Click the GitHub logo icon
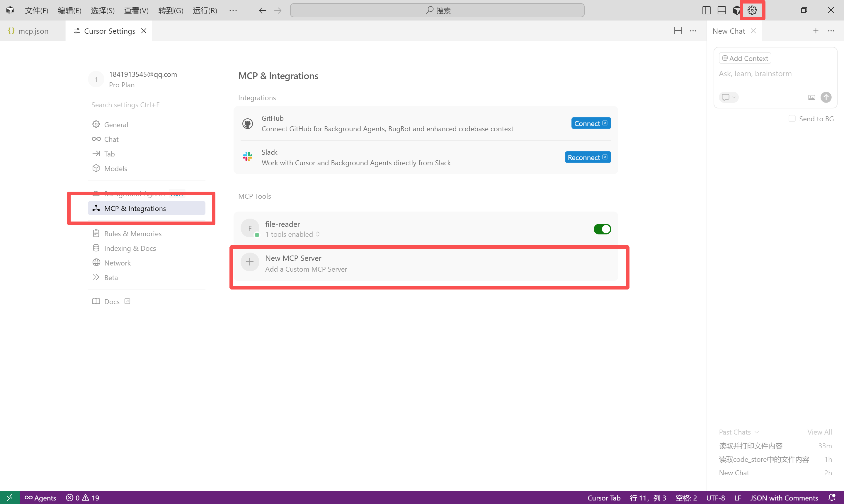844x504 pixels. point(247,123)
